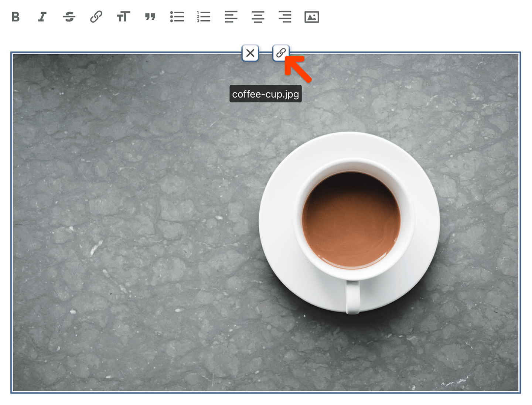Image resolution: width=532 pixels, height=405 pixels.
Task: Apply italic formatting
Action: [42, 17]
